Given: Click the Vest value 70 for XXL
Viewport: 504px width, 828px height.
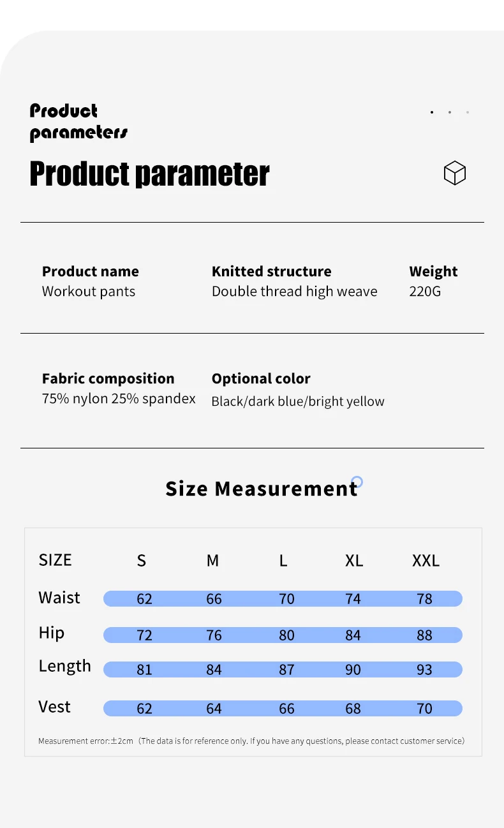Looking at the screenshot, I should click(424, 709).
